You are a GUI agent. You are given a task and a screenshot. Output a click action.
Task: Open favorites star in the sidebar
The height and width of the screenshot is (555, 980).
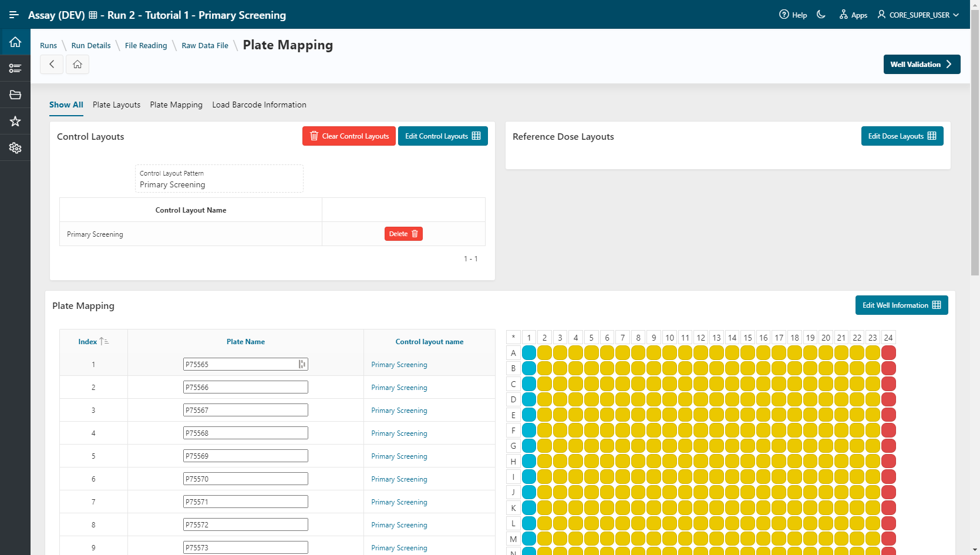tap(15, 122)
